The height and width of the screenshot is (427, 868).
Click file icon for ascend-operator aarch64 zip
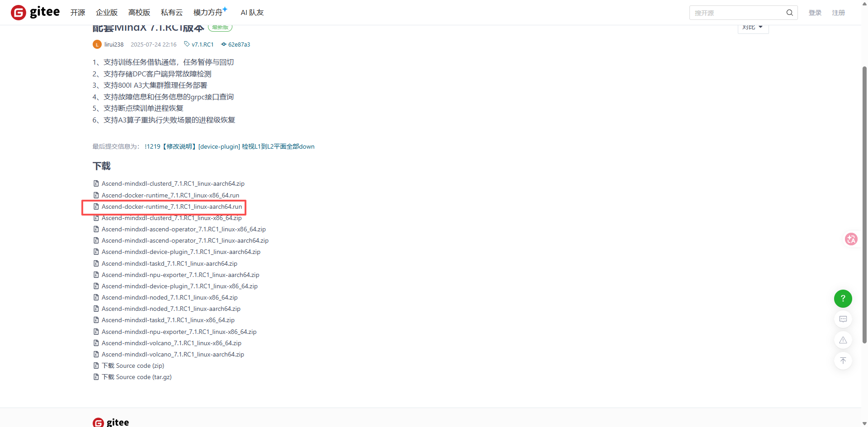coord(96,240)
